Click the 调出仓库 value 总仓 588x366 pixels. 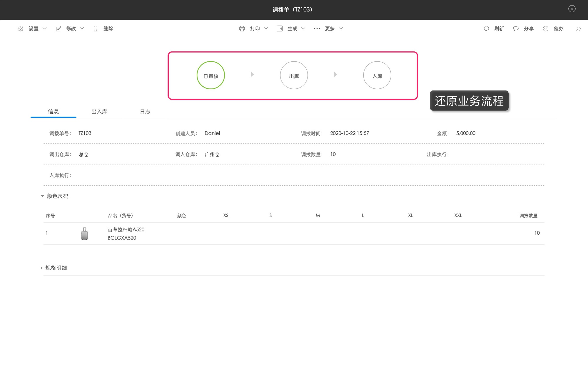click(x=84, y=155)
